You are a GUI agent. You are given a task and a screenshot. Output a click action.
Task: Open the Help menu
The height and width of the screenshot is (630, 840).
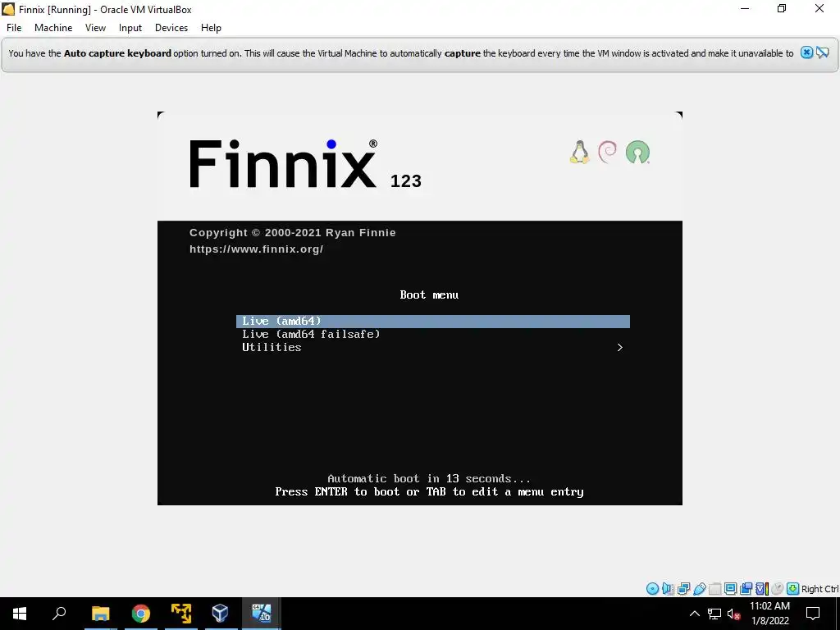point(211,28)
